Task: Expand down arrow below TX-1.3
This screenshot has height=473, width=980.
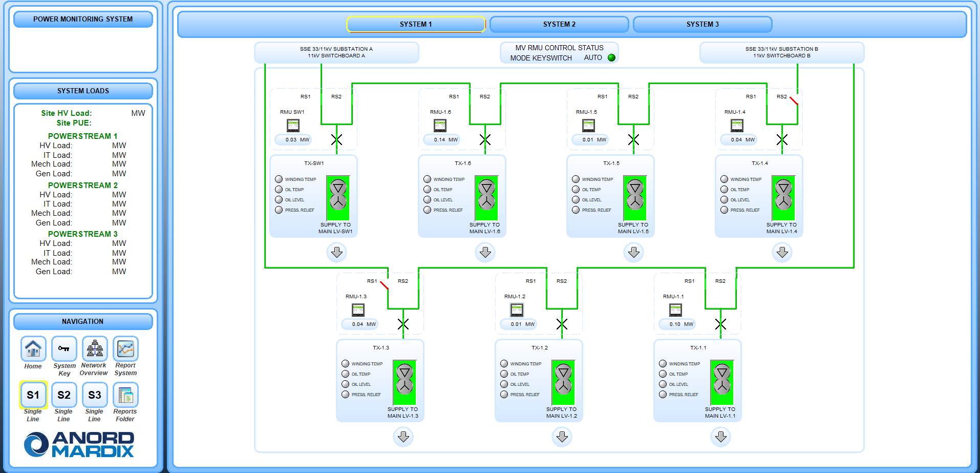Action: coord(403,437)
